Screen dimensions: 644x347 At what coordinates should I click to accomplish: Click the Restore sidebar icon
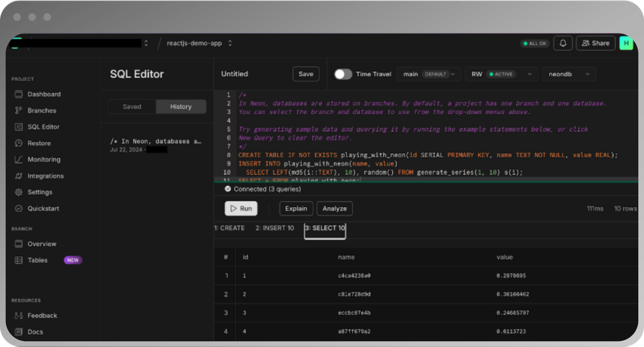coord(18,143)
